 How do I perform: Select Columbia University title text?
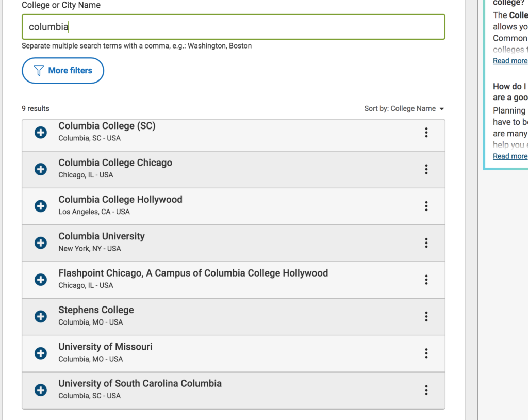tap(102, 236)
